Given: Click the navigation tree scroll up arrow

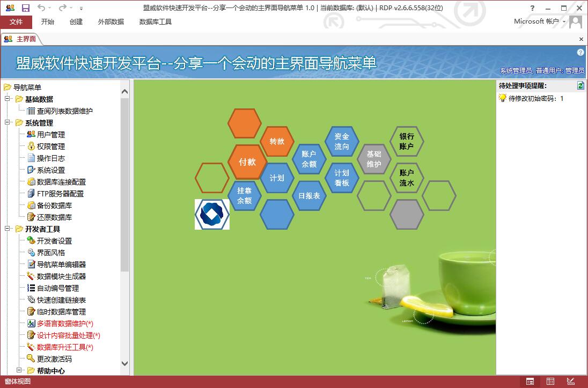Looking at the screenshot, I should click(x=125, y=91).
